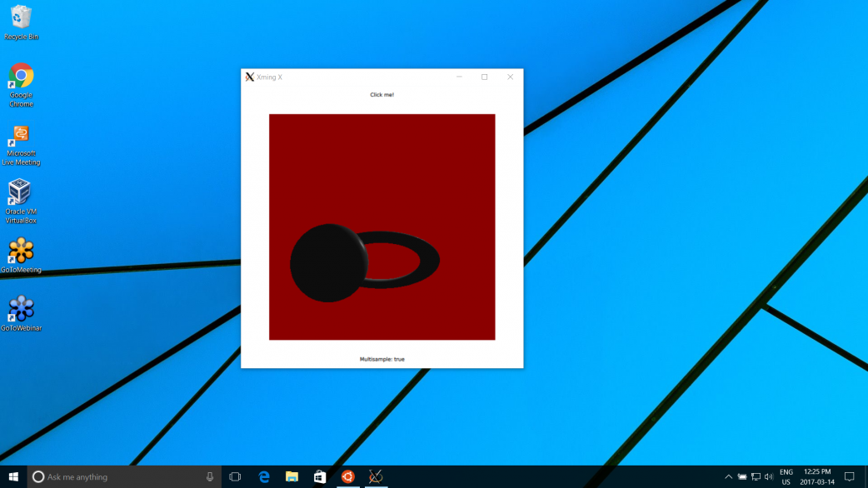Screen dimensions: 868x488
Task: Click the Ubuntu icon in the taskbar
Action: coord(347,476)
